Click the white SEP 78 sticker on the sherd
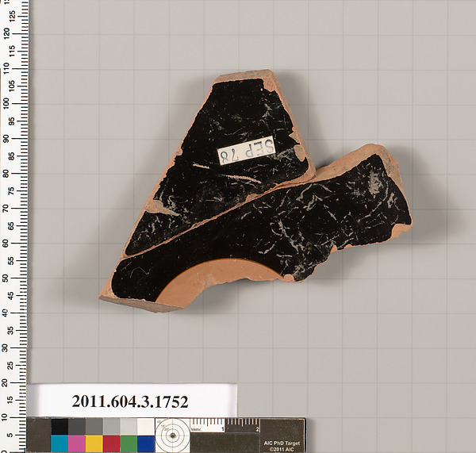This screenshot has height=453, width=476. (x=245, y=150)
